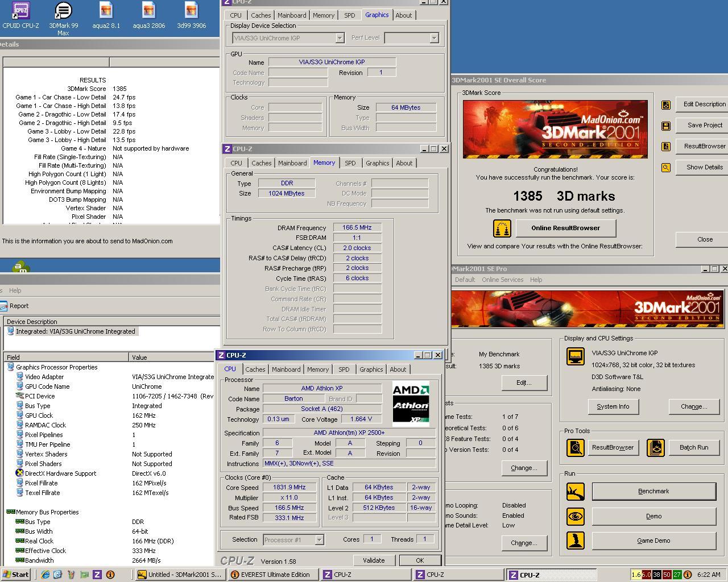Click the Online ResultBrowser button
This screenshot has width=728, height=582.
[x=566, y=228]
